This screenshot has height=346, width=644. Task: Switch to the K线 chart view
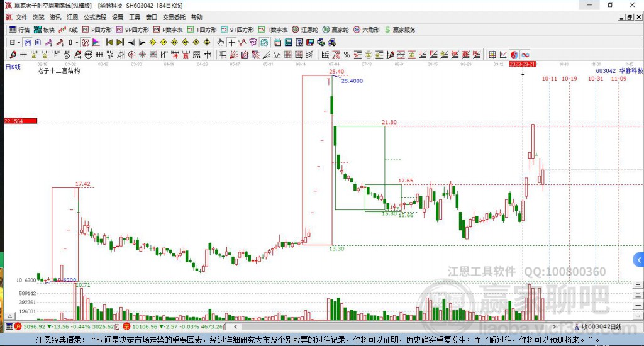click(x=68, y=30)
